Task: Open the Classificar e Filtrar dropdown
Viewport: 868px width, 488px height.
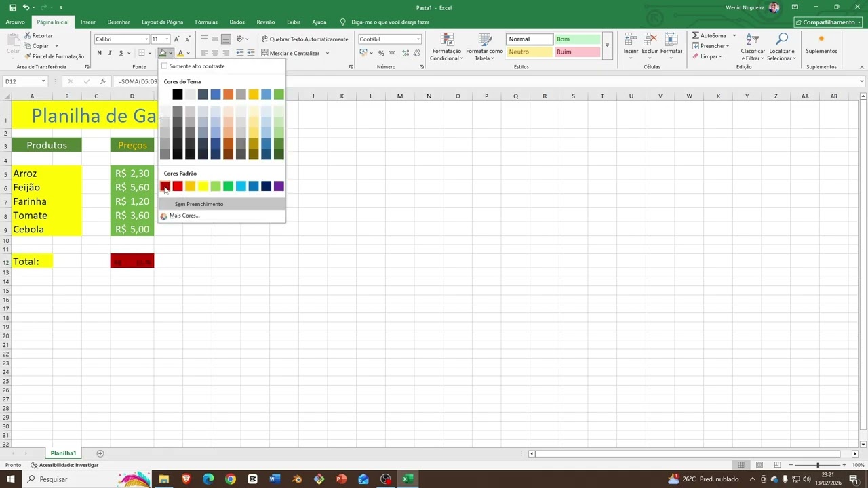Action: [x=753, y=47]
